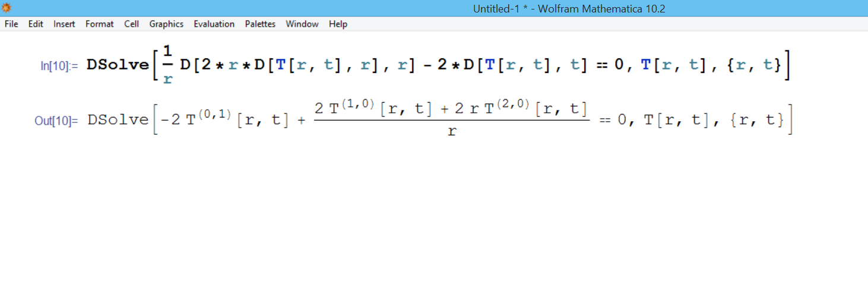The width and height of the screenshot is (868, 285).
Task: Open the Format menu
Action: [99, 24]
